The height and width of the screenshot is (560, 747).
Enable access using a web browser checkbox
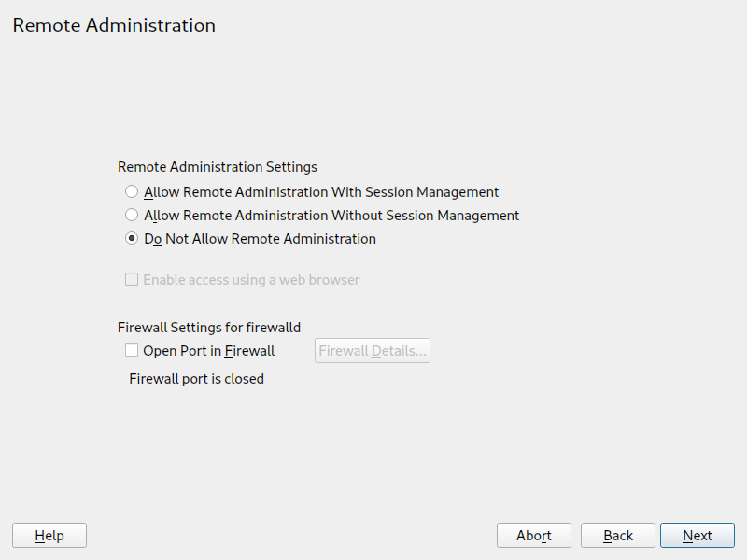click(x=132, y=280)
